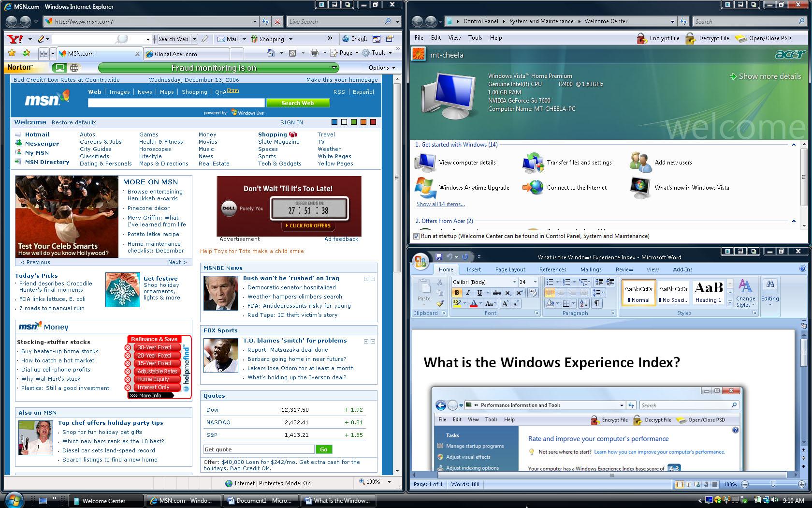Open the Office Button in Word
The width and height of the screenshot is (812, 508).
point(420,261)
